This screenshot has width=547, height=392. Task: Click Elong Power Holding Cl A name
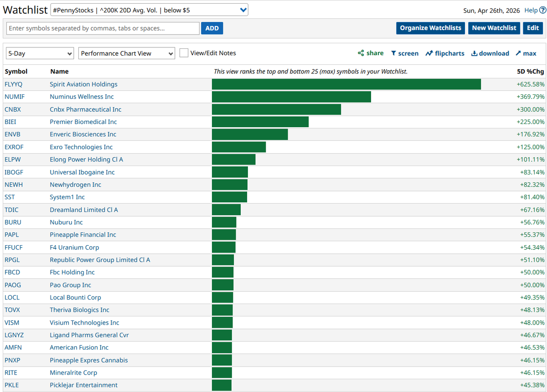tap(87, 160)
